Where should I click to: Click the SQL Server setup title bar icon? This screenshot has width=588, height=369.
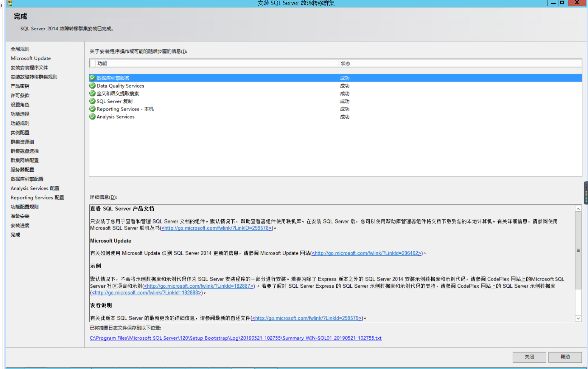[10, 3]
